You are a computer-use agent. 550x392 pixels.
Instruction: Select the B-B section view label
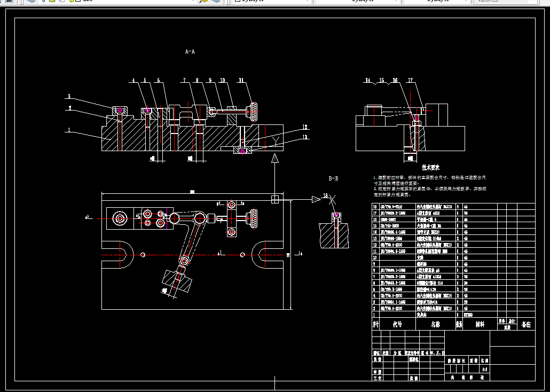334,178
